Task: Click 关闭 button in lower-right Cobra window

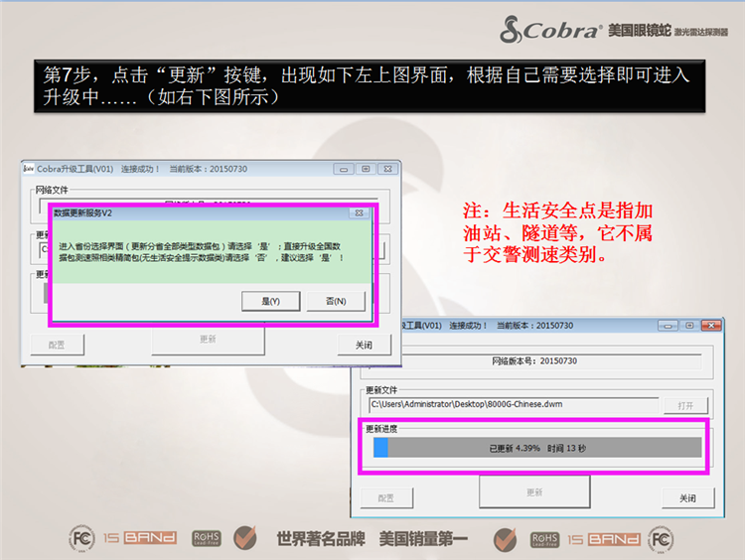Action: (x=687, y=497)
